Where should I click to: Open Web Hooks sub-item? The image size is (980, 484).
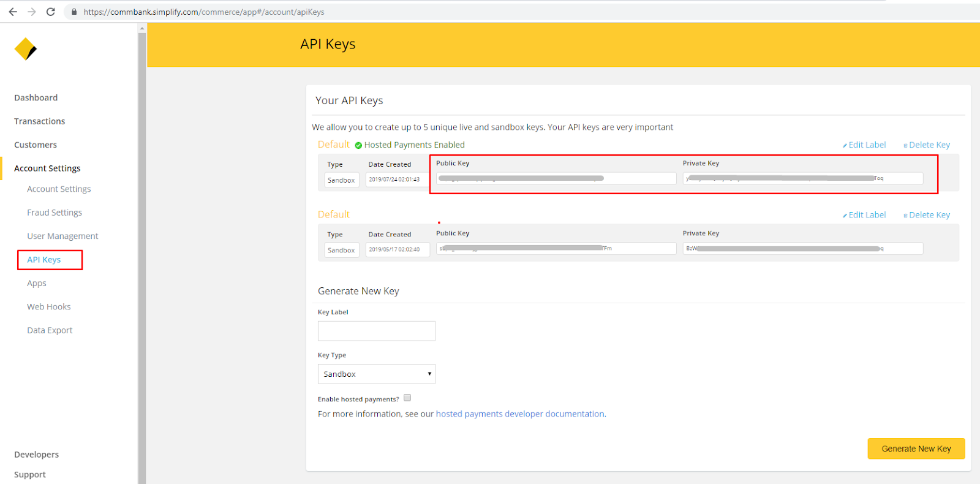pos(49,306)
